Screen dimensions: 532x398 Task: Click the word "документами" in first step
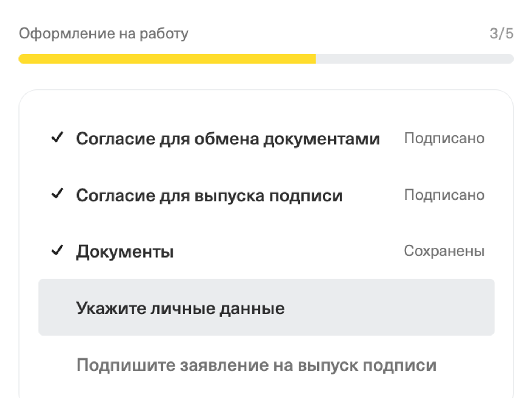click(x=321, y=139)
